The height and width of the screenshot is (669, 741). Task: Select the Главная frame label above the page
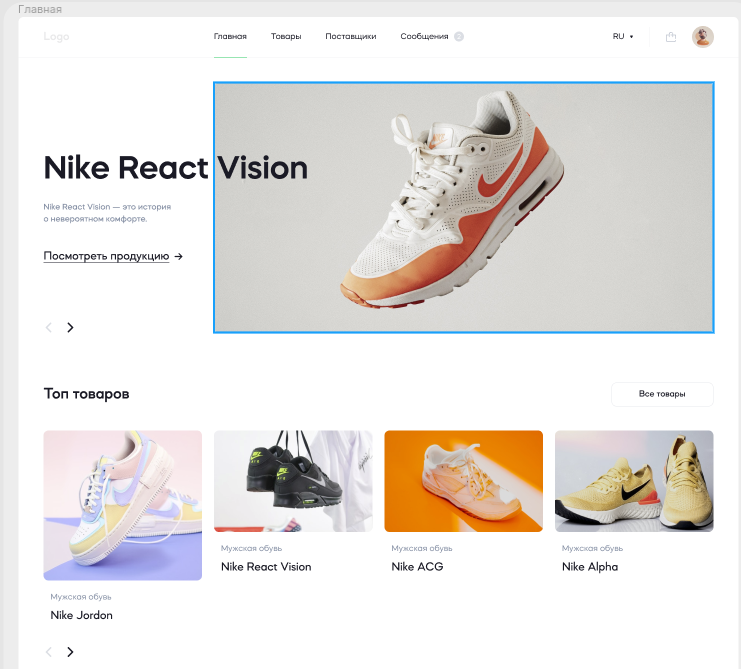[40, 9]
